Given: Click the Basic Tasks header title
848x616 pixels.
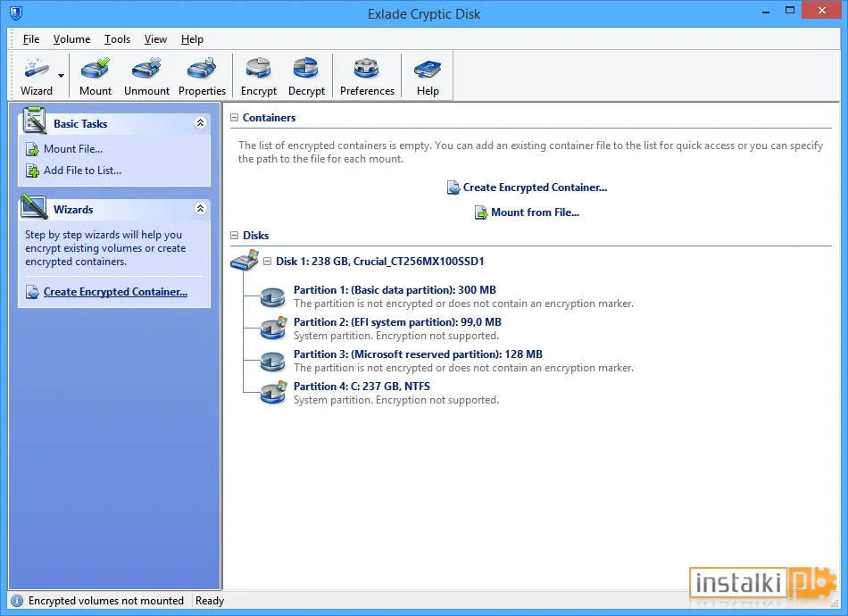Looking at the screenshot, I should 80,124.
